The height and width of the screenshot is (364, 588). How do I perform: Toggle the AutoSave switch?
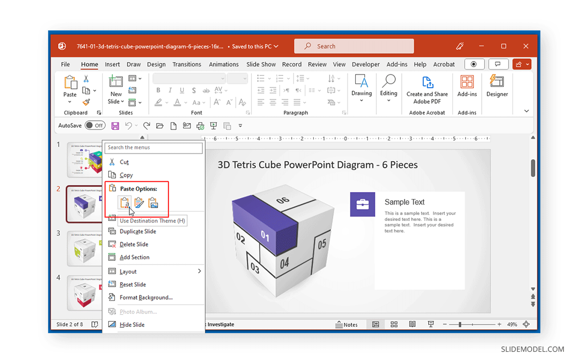[95, 125]
